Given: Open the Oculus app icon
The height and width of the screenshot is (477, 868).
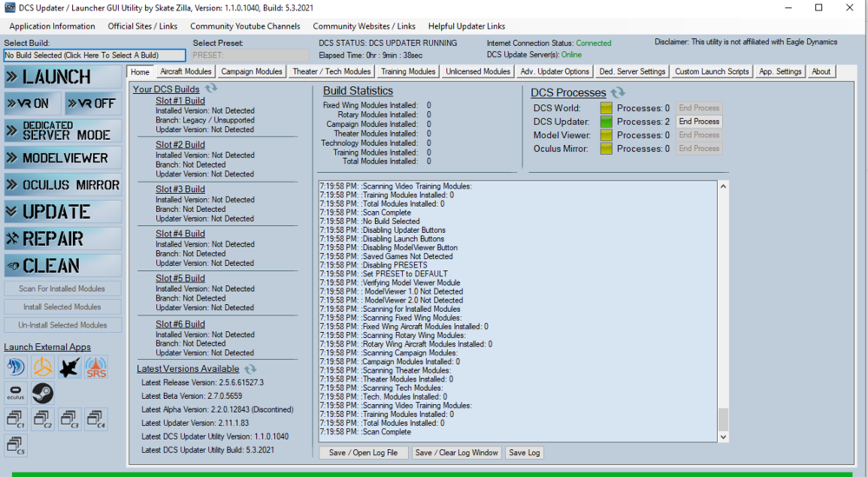Looking at the screenshot, I should coord(16,393).
